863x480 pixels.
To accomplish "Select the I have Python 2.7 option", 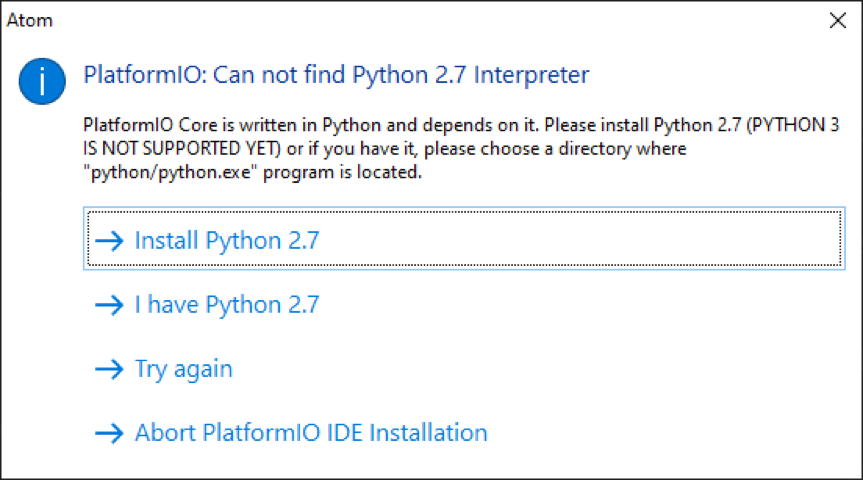I will pyautogui.click(x=227, y=305).
